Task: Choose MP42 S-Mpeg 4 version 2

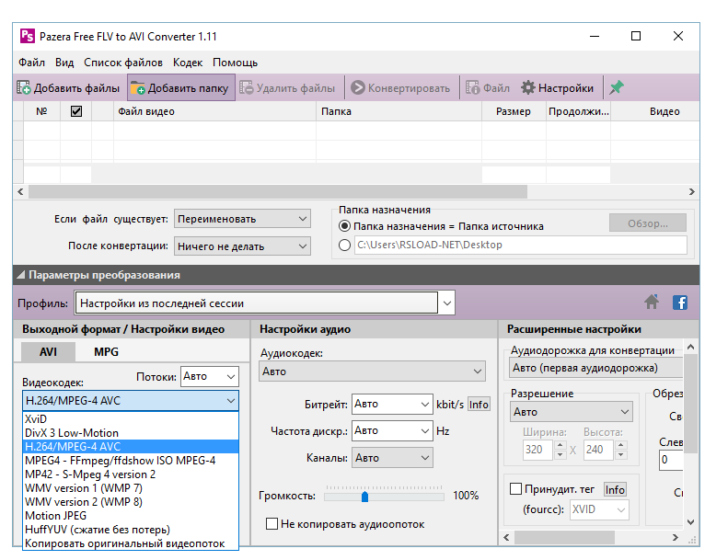Action: coord(131,474)
